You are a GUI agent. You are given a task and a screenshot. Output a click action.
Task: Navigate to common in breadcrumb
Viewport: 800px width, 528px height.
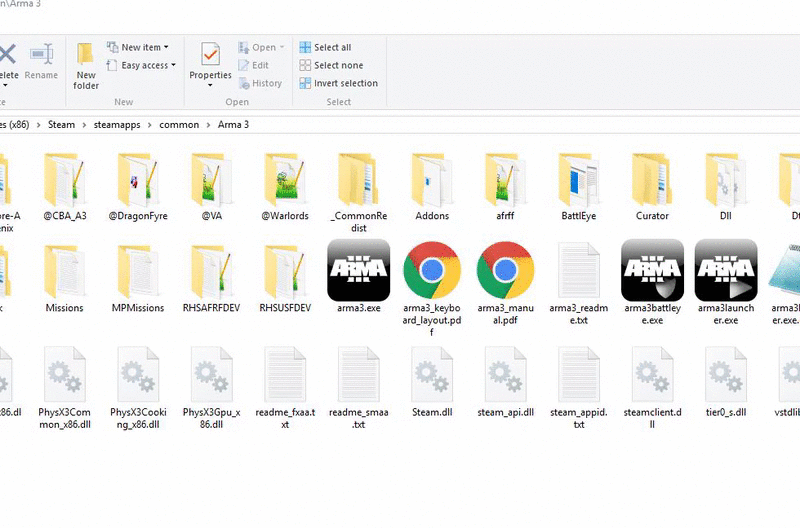179,125
